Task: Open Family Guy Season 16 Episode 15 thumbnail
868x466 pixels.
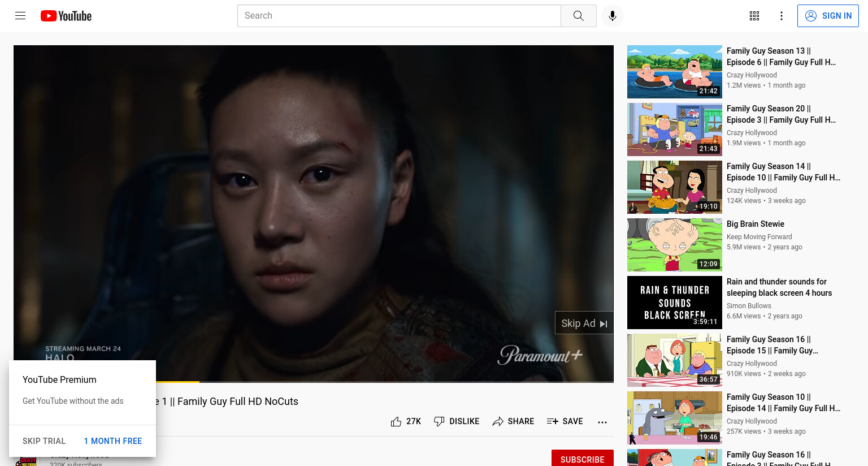Action: click(675, 360)
